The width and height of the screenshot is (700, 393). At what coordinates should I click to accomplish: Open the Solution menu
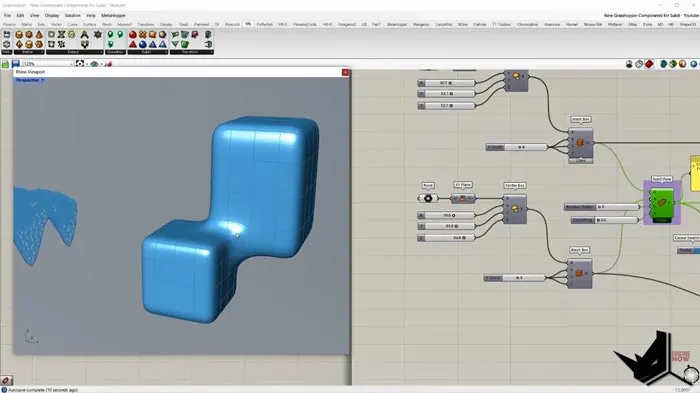pos(73,15)
